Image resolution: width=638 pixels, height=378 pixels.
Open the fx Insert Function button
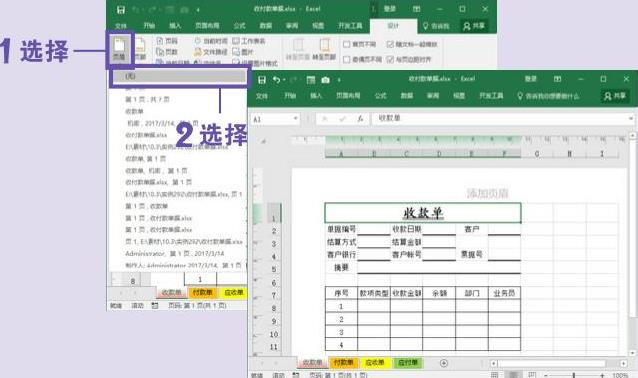click(x=360, y=118)
